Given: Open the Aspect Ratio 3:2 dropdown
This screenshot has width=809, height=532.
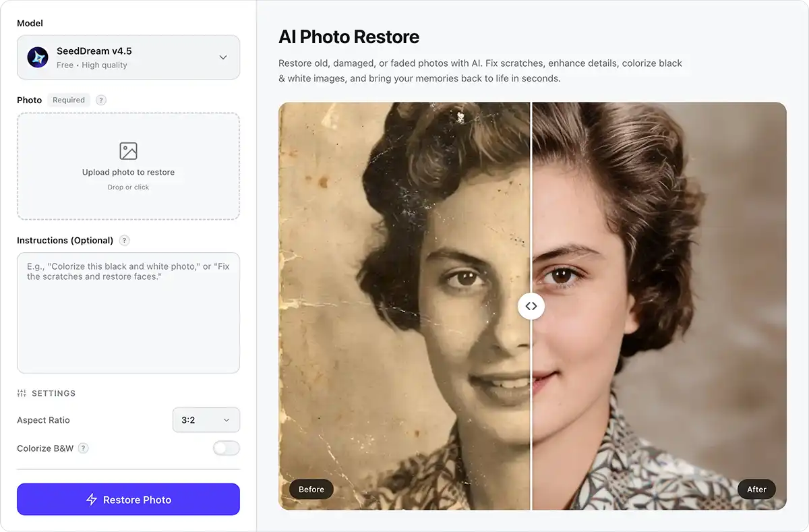Looking at the screenshot, I should pos(206,419).
